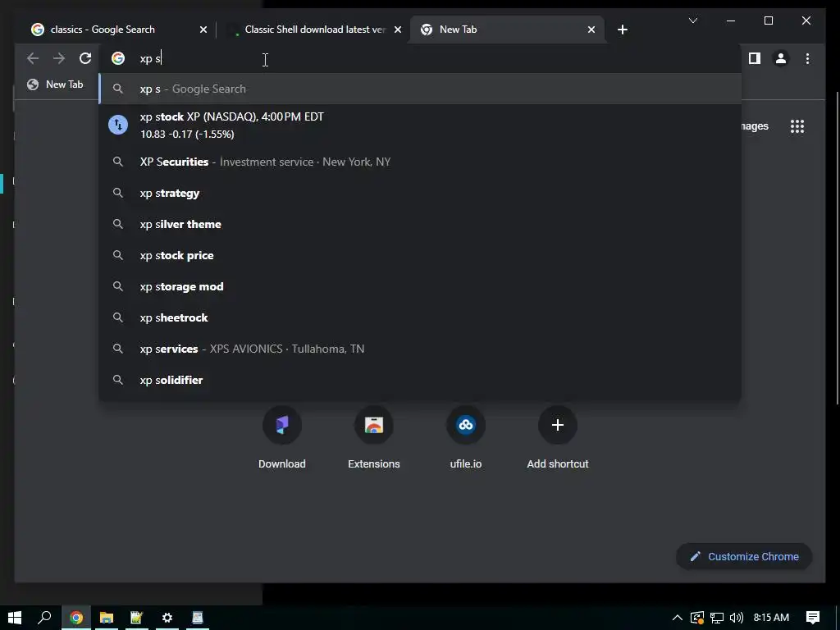Open Windows taskbar search

(x=44, y=618)
